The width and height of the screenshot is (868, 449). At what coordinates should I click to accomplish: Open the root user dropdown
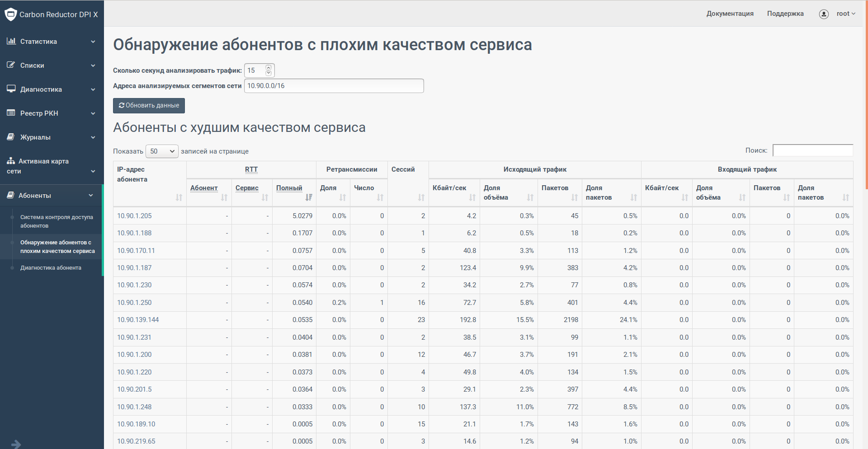(x=846, y=14)
